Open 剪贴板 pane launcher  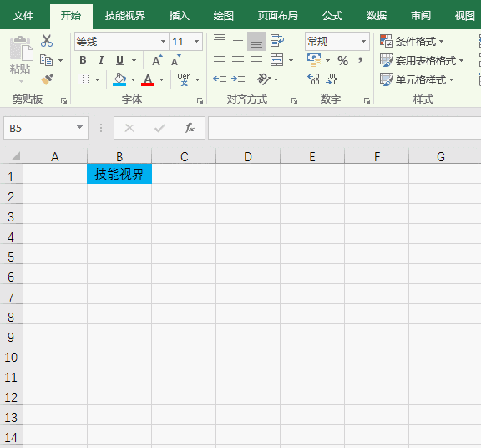pos(63,100)
